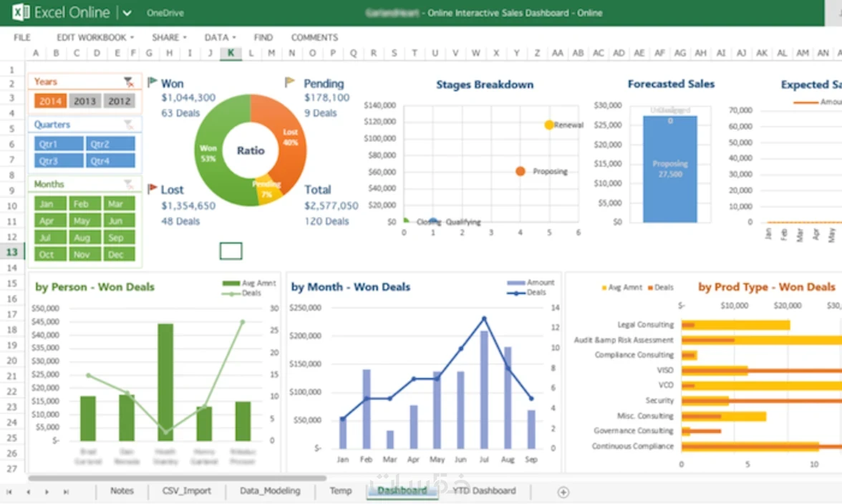Select the 2014 orange year slicer

pyautogui.click(x=50, y=101)
